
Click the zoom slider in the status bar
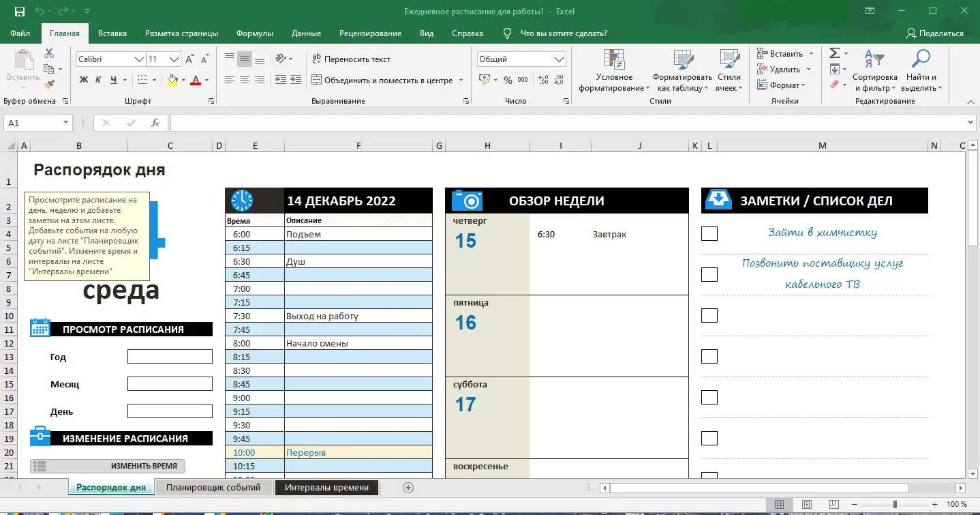[895, 505]
